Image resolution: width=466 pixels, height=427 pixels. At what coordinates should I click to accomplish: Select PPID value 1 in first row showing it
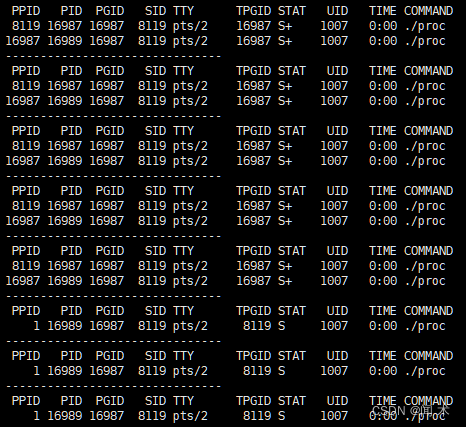tap(37, 326)
